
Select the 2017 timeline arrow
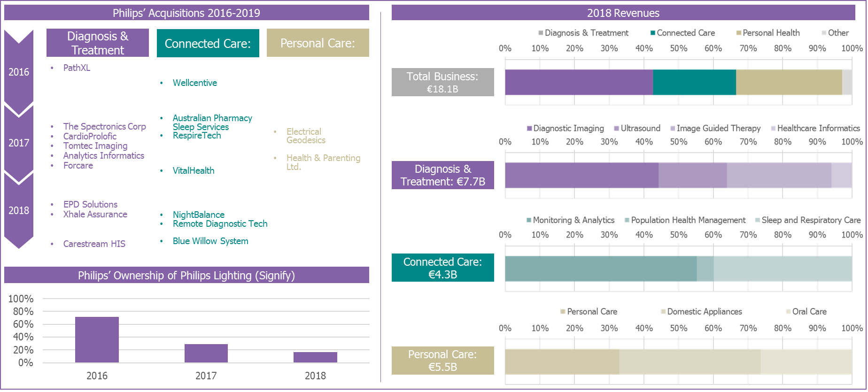tap(19, 143)
